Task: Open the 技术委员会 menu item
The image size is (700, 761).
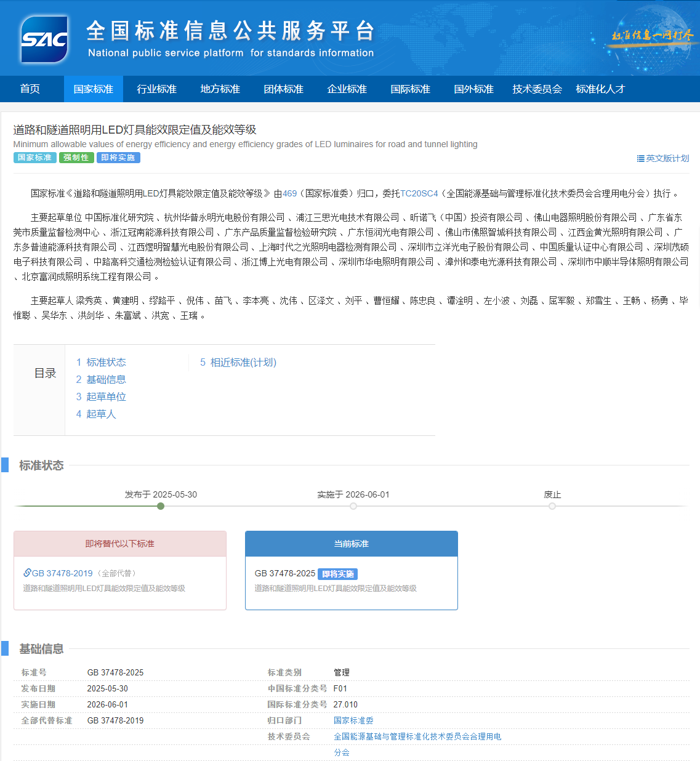Action: pyautogui.click(x=537, y=89)
